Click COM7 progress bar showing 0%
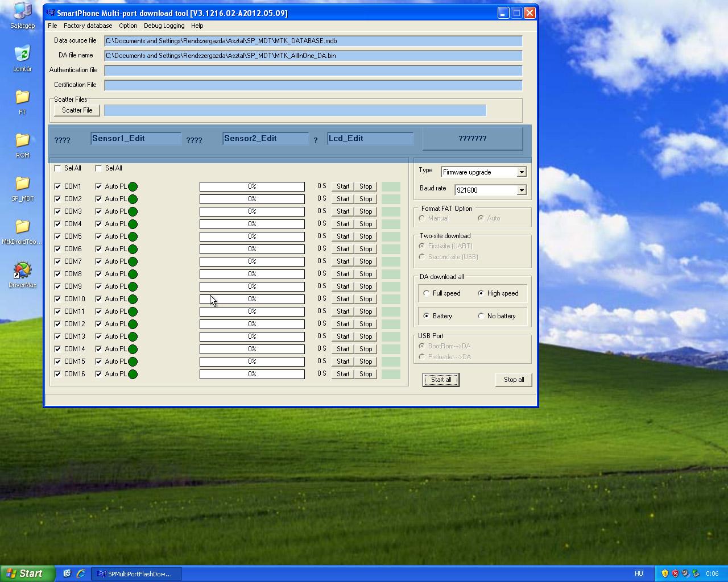The image size is (728, 582). [x=252, y=261]
